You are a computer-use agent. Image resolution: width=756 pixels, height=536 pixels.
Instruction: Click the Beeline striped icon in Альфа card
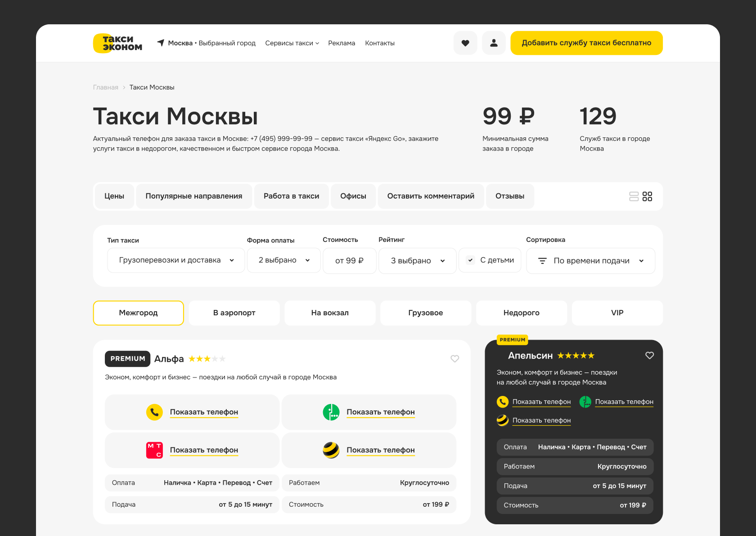(331, 450)
